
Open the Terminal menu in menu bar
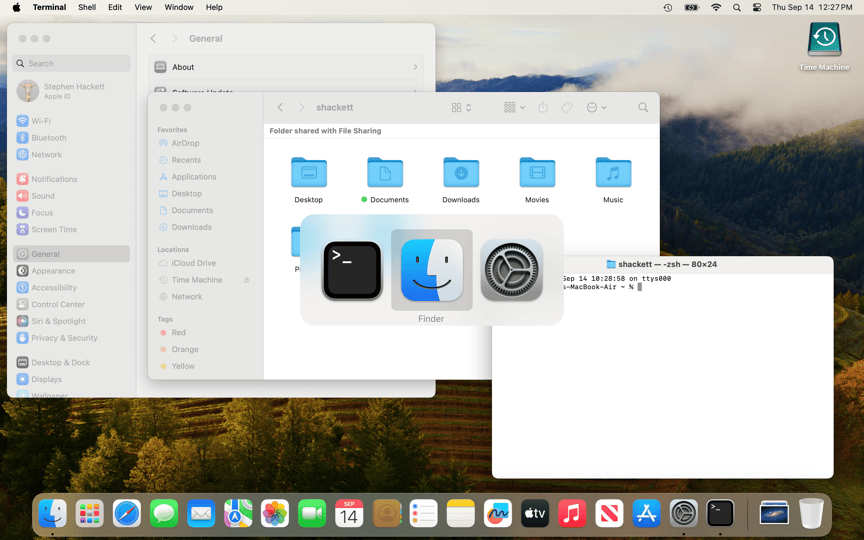tap(49, 7)
